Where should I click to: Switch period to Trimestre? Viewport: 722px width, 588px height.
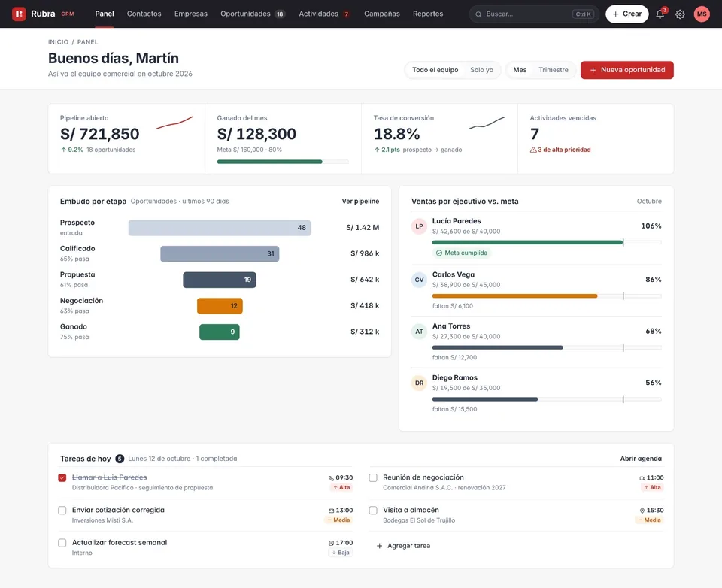pos(554,70)
